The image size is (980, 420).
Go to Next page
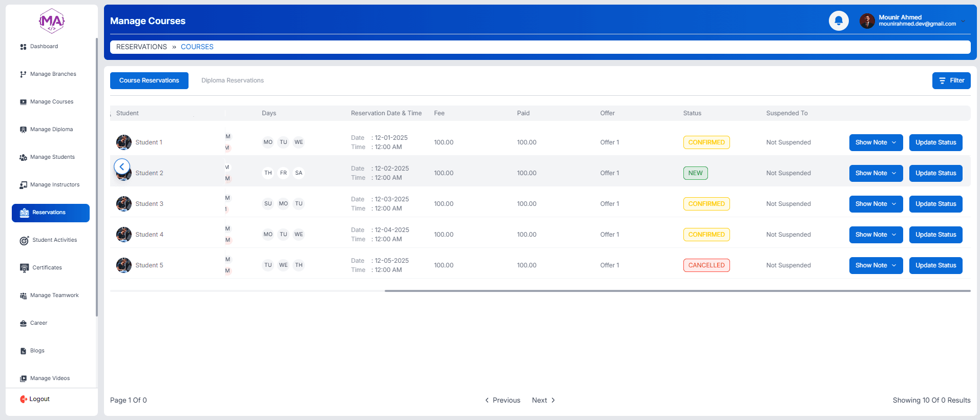[543, 400]
